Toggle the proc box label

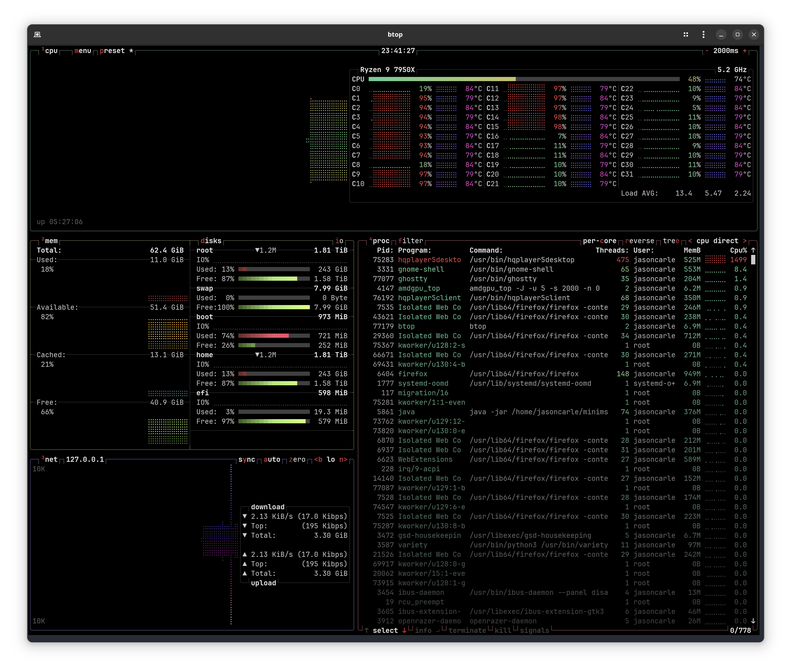(379, 241)
